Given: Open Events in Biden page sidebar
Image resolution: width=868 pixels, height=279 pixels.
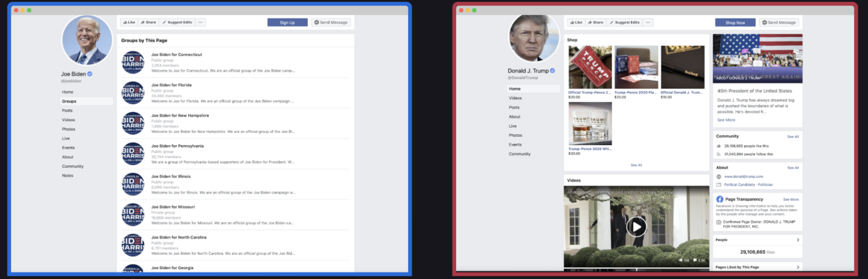Looking at the screenshot, I should (68, 147).
